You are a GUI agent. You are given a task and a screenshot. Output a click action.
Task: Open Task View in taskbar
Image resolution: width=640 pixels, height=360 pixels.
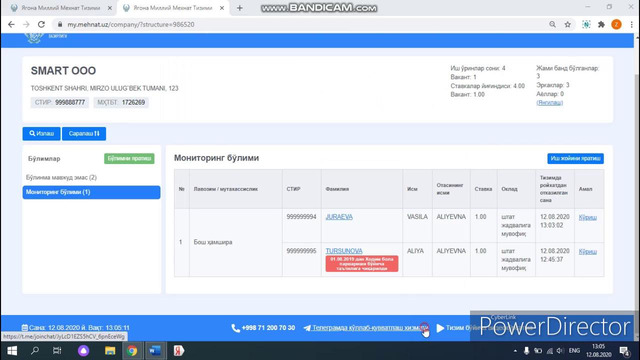click(x=57, y=351)
